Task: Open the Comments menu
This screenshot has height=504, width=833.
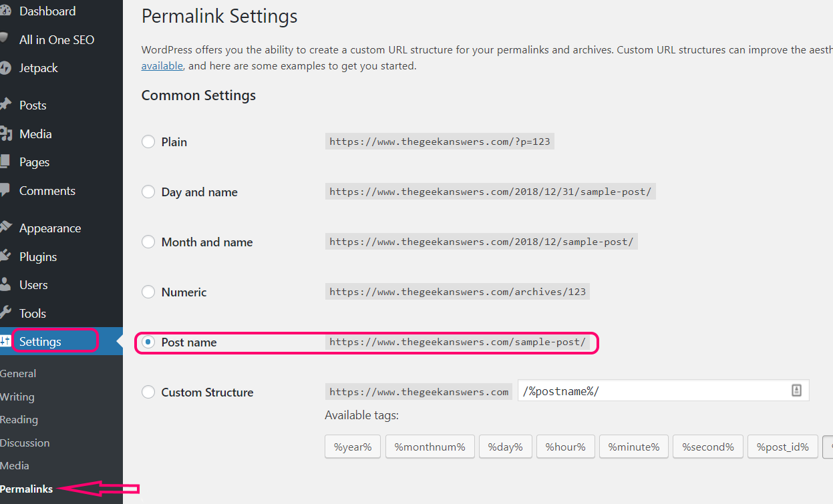Action: click(x=47, y=190)
